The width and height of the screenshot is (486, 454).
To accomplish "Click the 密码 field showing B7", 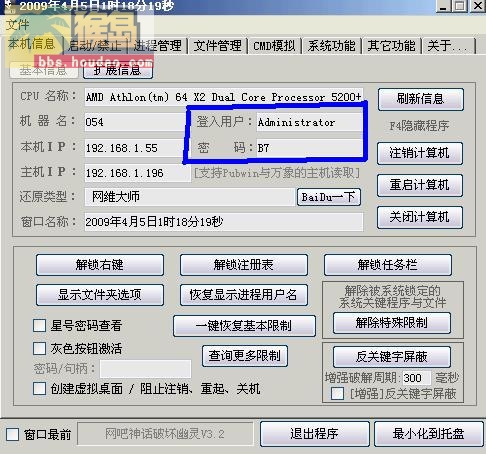I will pyautogui.click(x=309, y=148).
